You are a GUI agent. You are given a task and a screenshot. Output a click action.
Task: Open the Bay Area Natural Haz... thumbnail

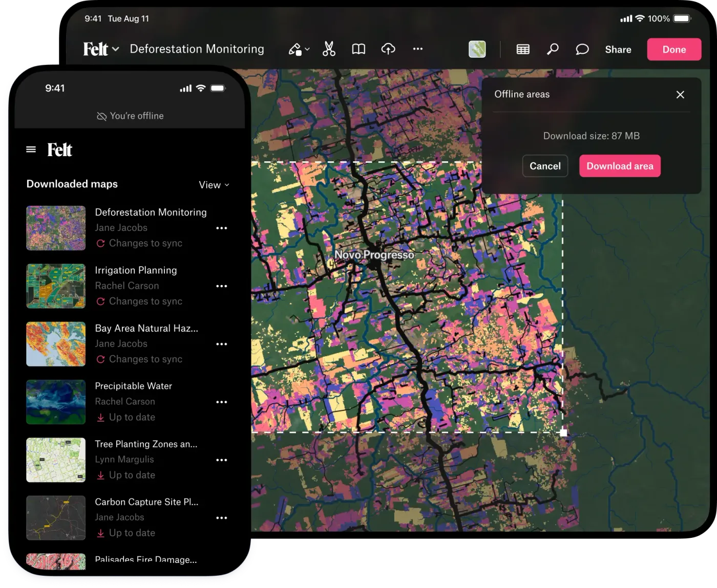[56, 344]
